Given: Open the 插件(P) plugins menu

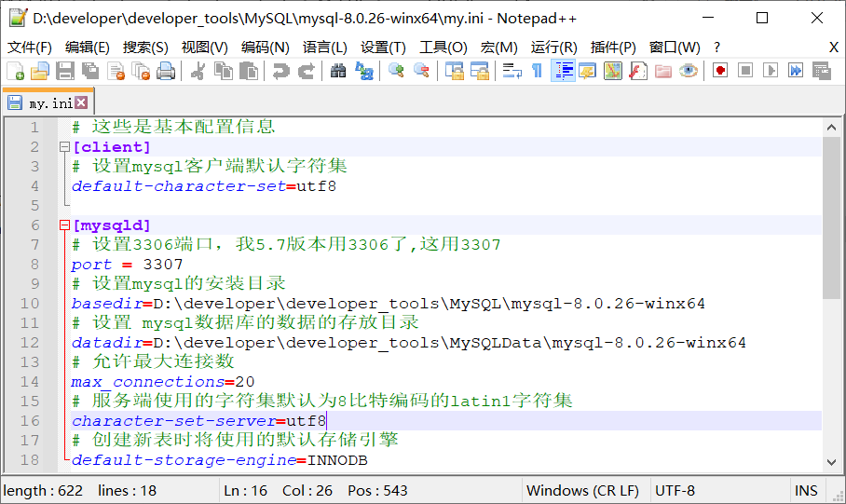Looking at the screenshot, I should click(x=613, y=48).
